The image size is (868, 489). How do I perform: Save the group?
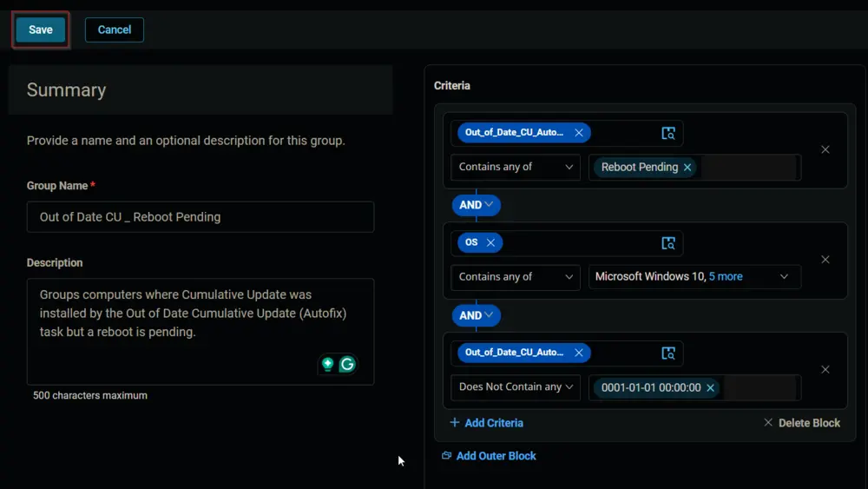[41, 30]
